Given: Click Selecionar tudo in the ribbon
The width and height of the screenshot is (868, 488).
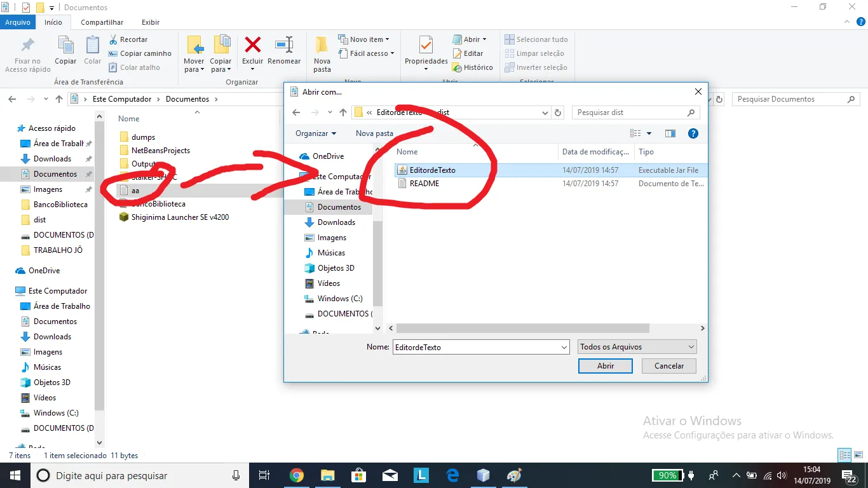Looking at the screenshot, I should pyautogui.click(x=536, y=39).
